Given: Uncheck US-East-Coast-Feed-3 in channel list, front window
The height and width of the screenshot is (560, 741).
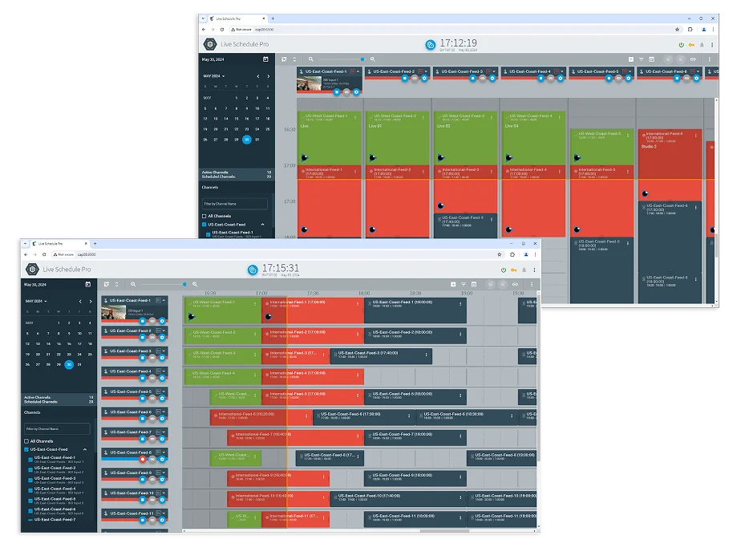Looking at the screenshot, I should pyautogui.click(x=30, y=480).
